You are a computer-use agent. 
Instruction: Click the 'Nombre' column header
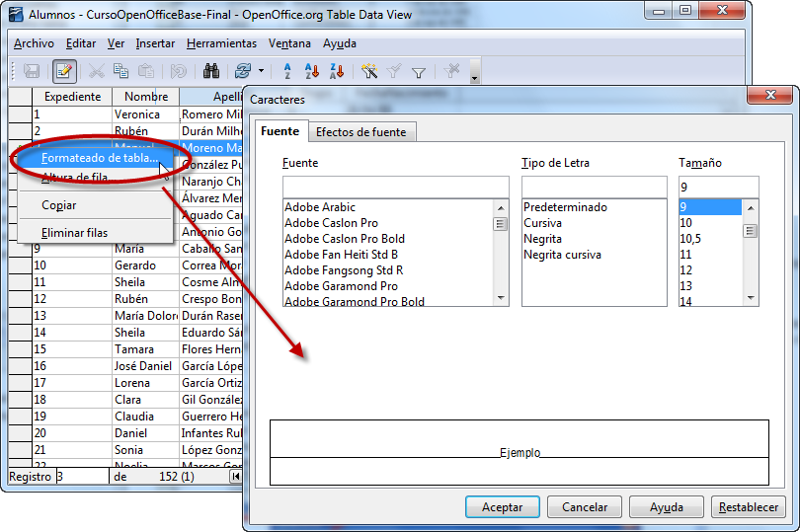(146, 97)
